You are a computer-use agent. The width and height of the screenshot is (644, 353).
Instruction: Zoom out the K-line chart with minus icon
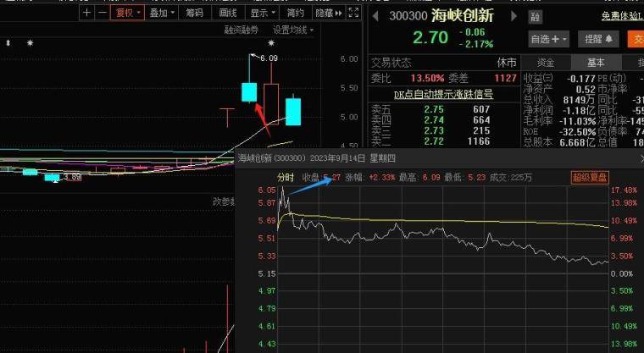pyautogui.click(x=103, y=14)
